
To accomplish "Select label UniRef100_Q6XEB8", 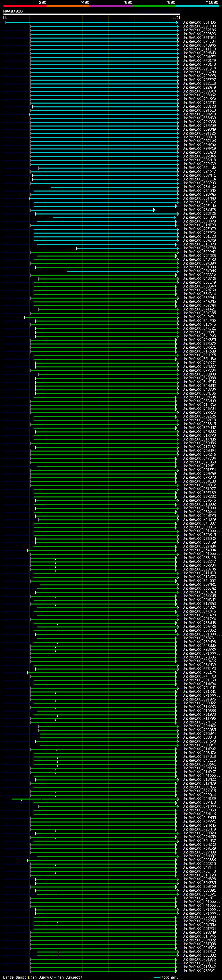I will click(199, 249).
